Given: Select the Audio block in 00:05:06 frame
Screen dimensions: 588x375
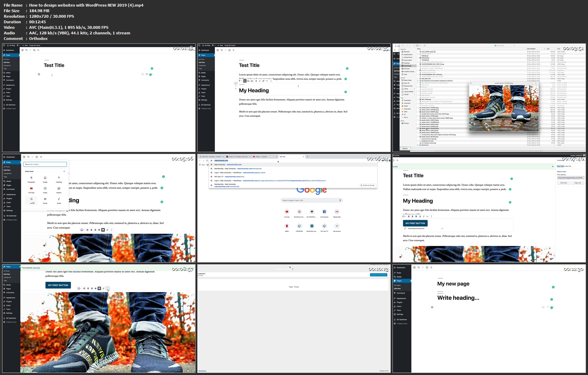Looking at the screenshot, I should 59,200.
